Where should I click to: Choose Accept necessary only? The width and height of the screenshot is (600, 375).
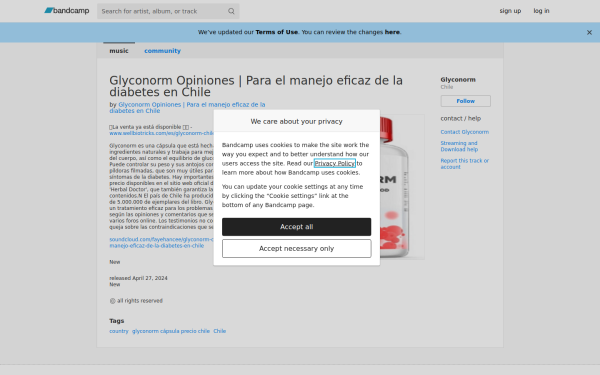pyautogui.click(x=297, y=249)
